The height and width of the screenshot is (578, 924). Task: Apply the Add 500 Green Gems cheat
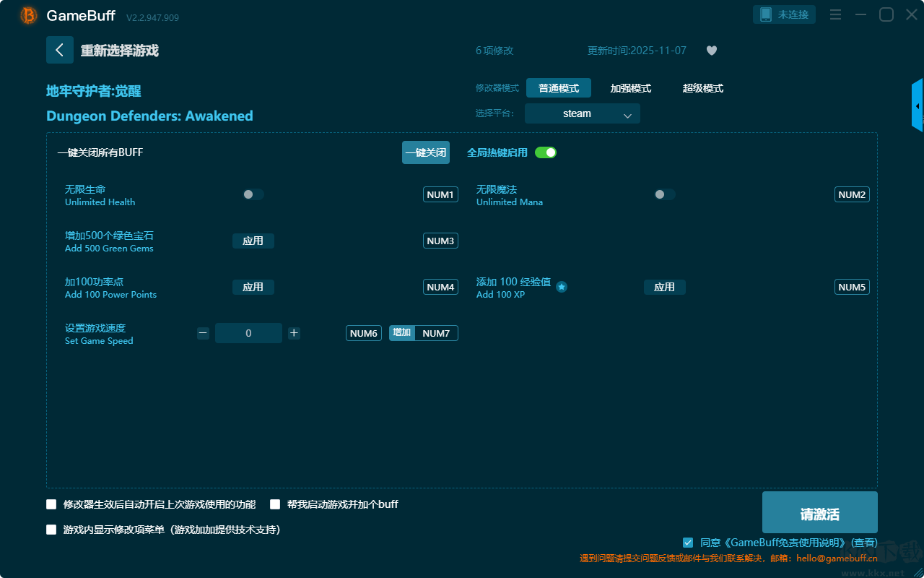coord(253,241)
